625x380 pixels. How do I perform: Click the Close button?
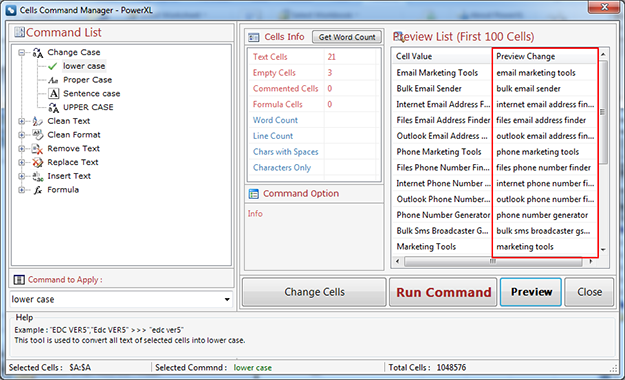pos(590,292)
